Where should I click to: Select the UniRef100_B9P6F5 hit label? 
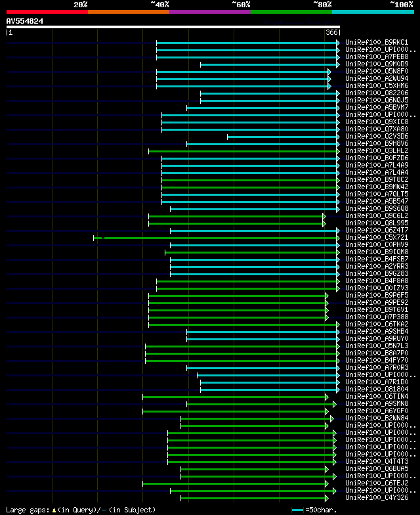[x=377, y=296]
